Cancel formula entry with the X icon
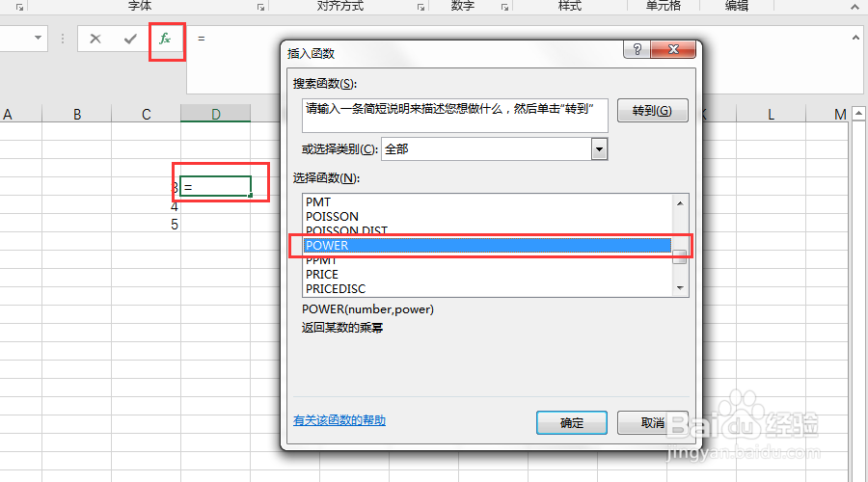The image size is (868, 482). tap(95, 39)
